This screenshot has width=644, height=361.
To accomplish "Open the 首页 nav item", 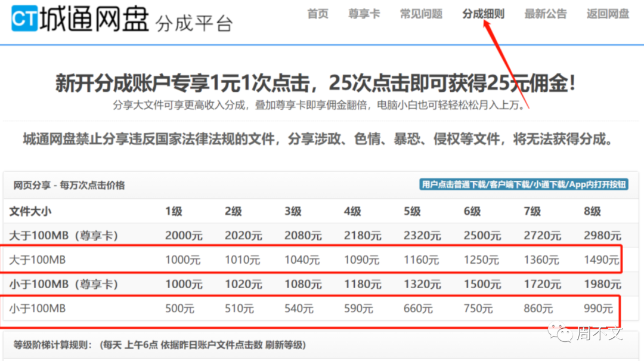I will pyautogui.click(x=318, y=14).
